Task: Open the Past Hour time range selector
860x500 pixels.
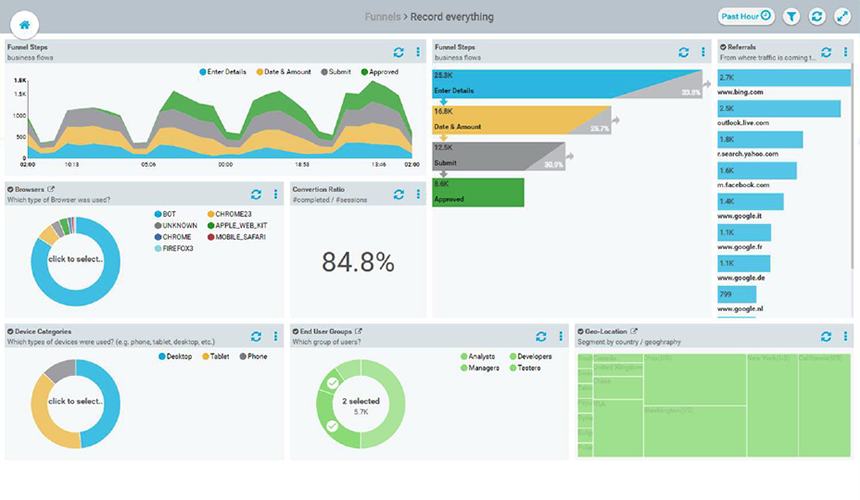Action: (746, 16)
